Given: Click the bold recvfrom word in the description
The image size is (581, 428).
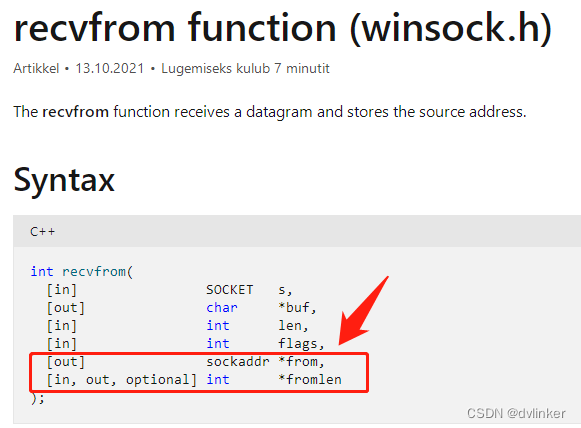Looking at the screenshot, I should (76, 112).
